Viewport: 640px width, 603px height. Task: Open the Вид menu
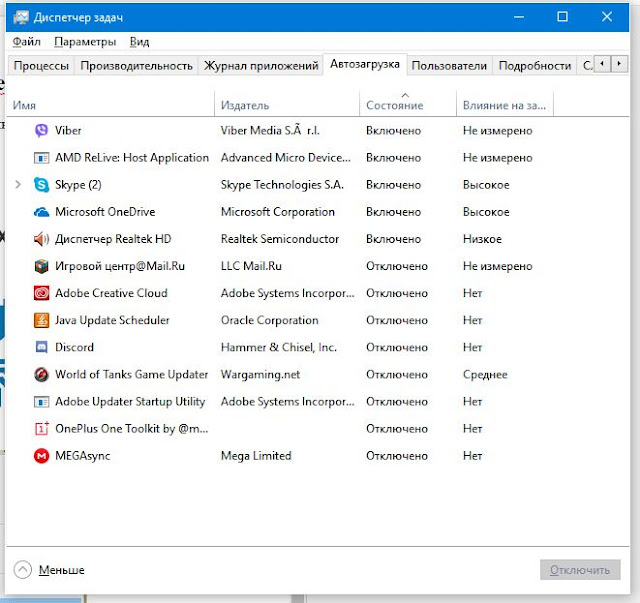139,42
